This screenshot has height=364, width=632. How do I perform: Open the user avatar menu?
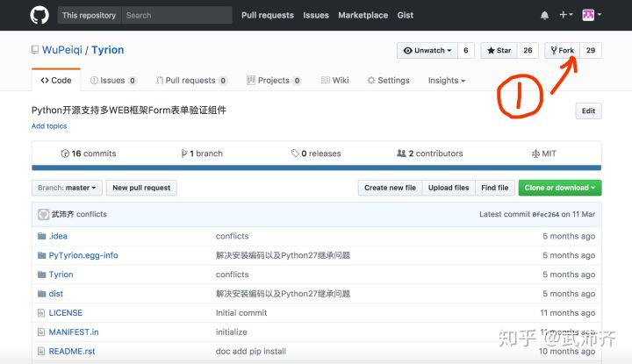coord(592,15)
